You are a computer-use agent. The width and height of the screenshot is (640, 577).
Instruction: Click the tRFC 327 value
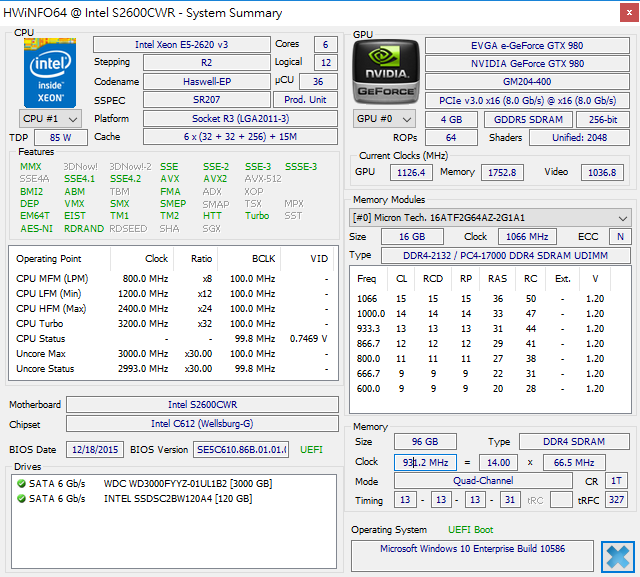click(616, 499)
